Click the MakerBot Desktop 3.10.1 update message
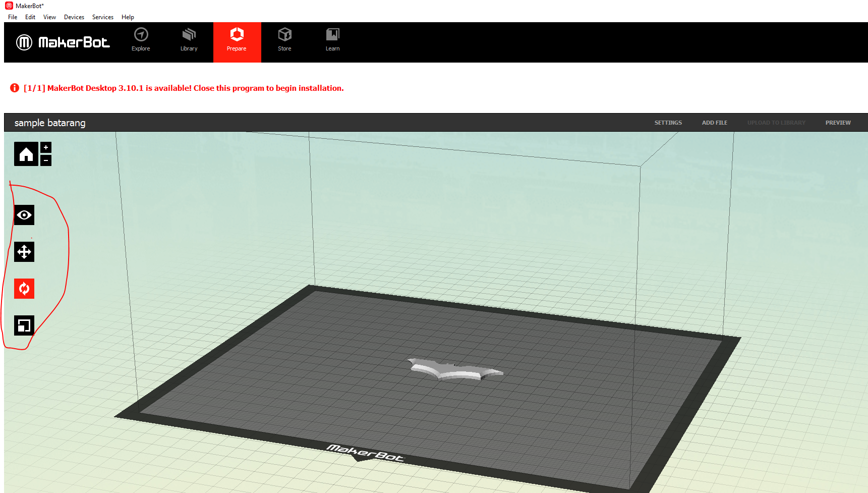The height and width of the screenshot is (493, 868). point(184,88)
